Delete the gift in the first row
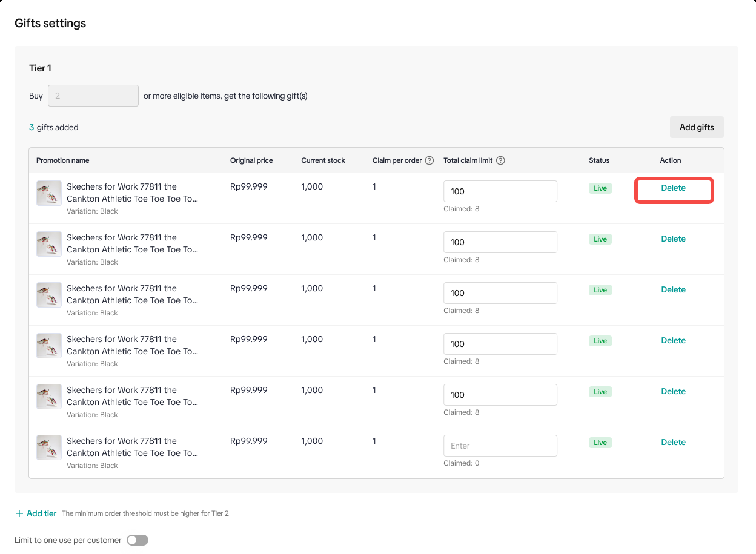This screenshot has height=554, width=756. point(673,188)
